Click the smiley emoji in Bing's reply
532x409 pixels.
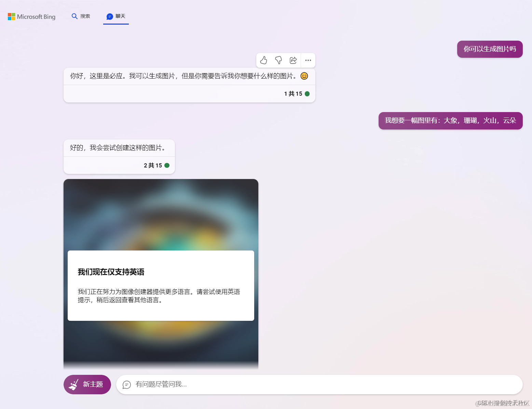click(x=304, y=76)
